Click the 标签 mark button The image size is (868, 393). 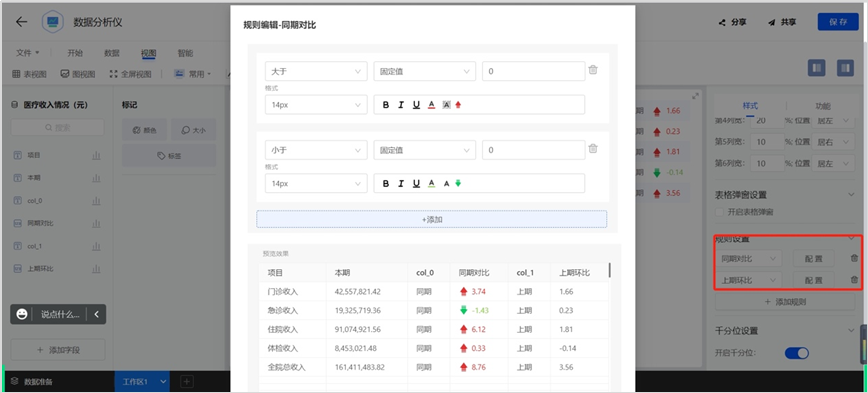point(169,156)
